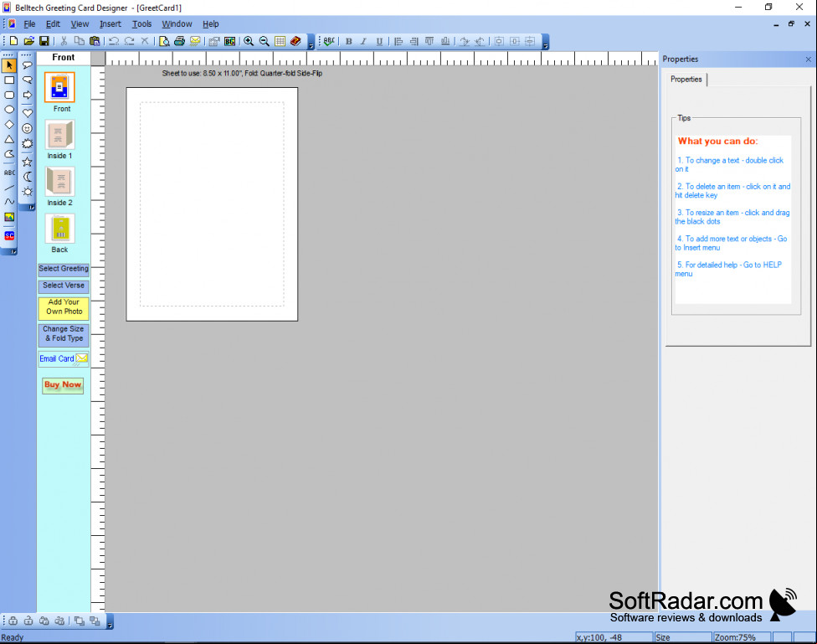
Task: Open Print Preview from toolbar
Action: (x=164, y=41)
